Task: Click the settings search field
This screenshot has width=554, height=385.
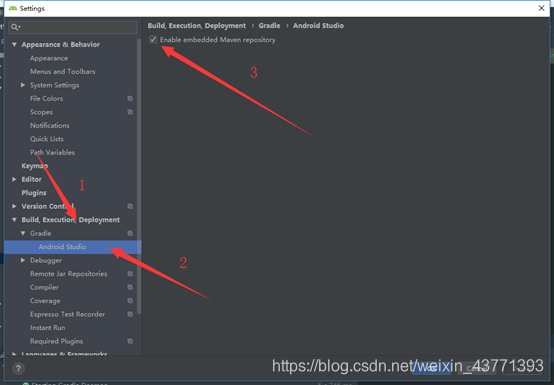Action: click(73, 27)
